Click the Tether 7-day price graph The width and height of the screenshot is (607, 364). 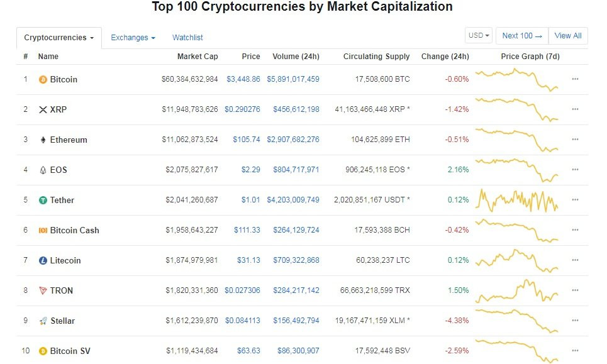518,200
